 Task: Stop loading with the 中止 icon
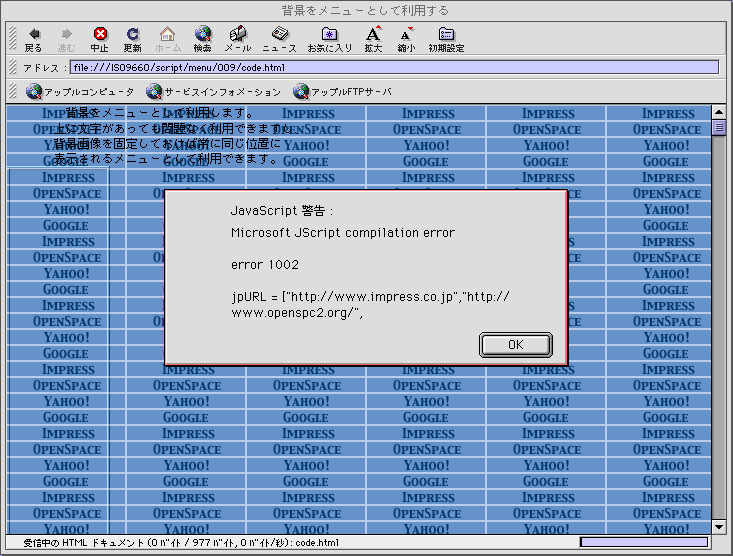click(x=100, y=39)
